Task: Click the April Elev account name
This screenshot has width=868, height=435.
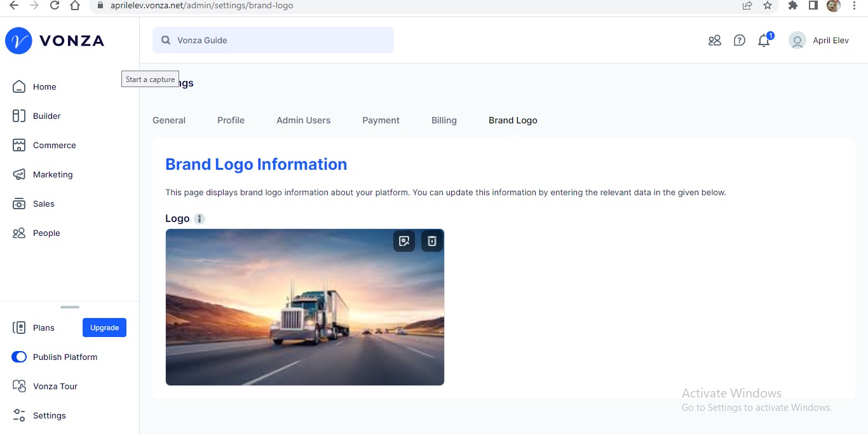Action: pos(831,41)
